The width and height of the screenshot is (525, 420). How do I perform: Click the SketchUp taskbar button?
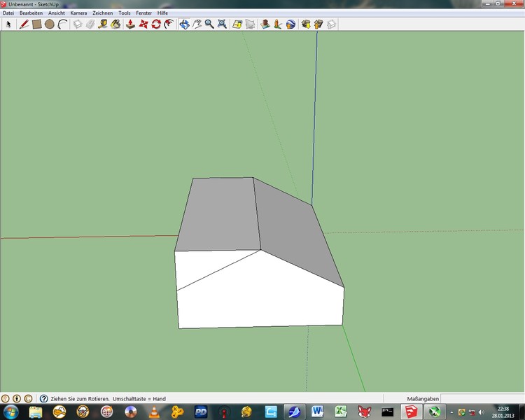coord(412,412)
